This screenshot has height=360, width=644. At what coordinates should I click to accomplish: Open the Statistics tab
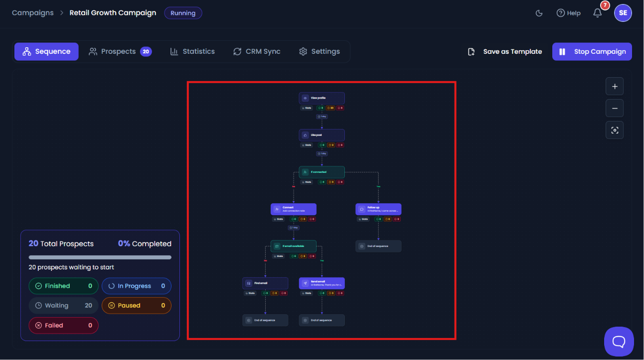192,51
